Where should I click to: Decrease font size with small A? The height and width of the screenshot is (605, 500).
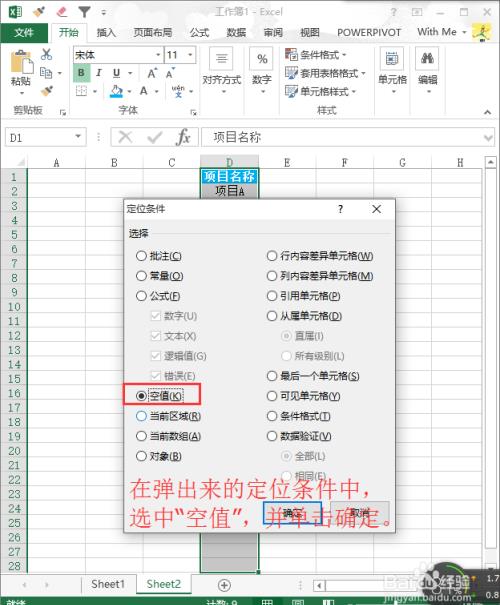(x=170, y=73)
